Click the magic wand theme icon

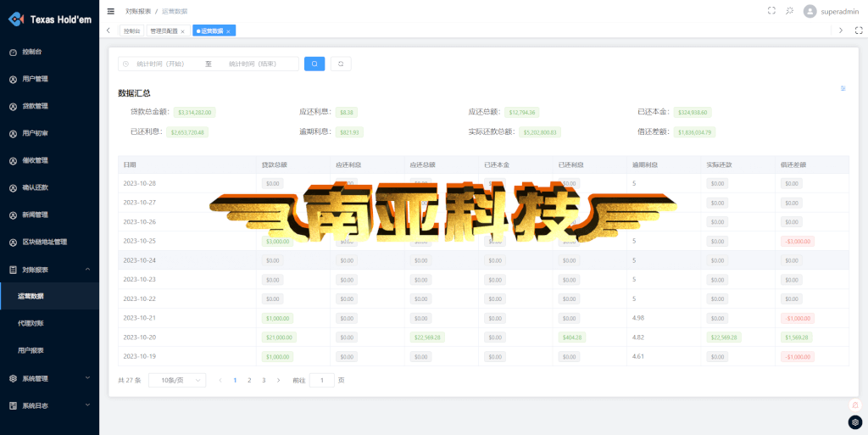coord(790,10)
